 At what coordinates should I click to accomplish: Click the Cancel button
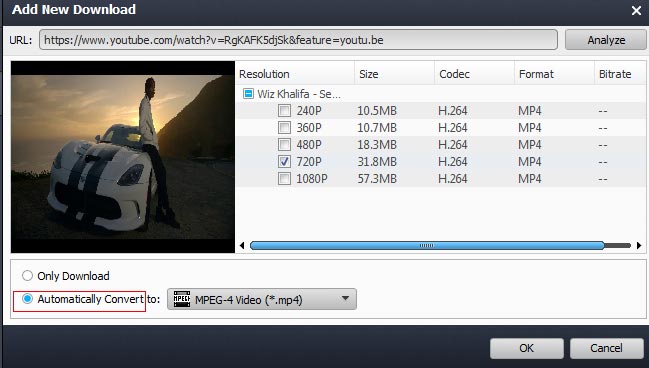[x=606, y=348]
